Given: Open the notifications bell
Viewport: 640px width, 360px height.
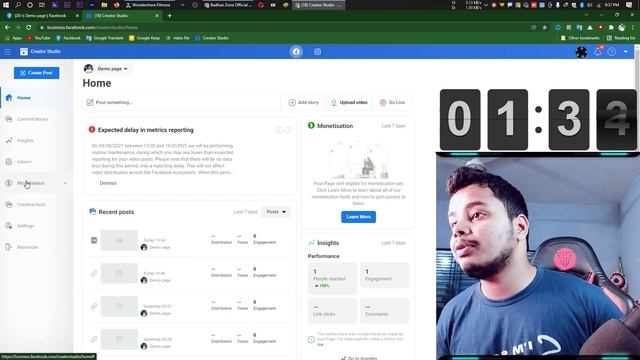Looking at the screenshot, I should coord(598,52).
